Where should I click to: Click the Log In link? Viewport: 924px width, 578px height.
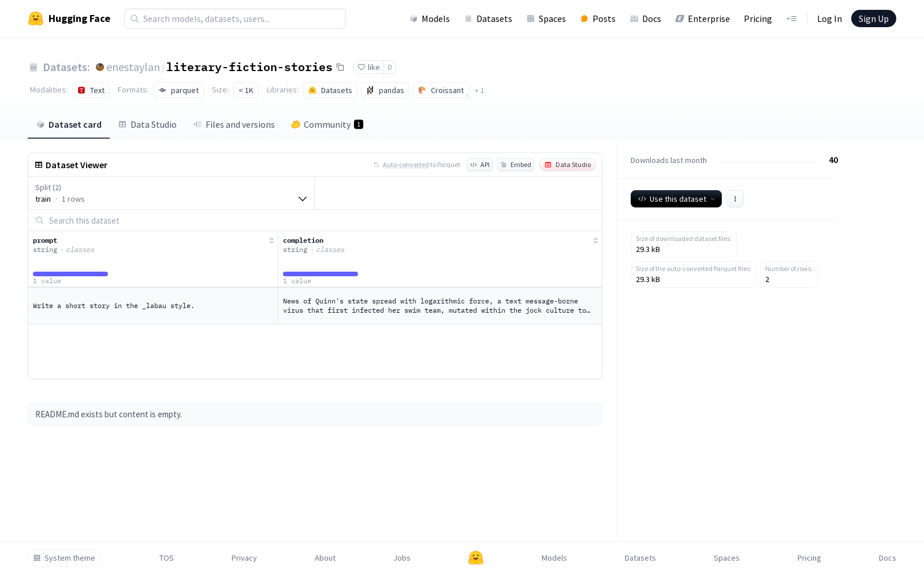click(829, 18)
